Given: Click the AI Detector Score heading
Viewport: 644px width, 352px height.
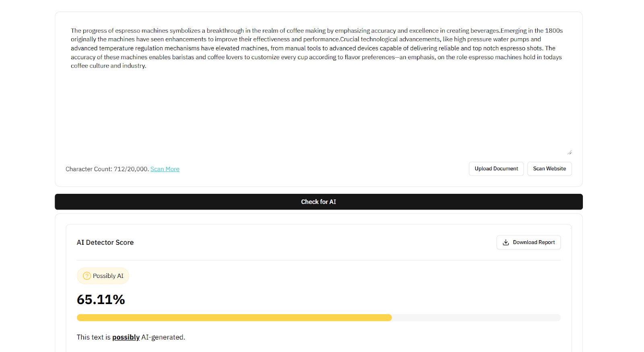Looking at the screenshot, I should (x=105, y=242).
